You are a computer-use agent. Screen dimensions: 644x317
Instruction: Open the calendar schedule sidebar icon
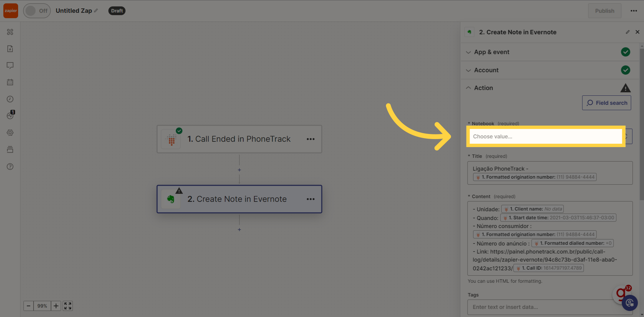(x=10, y=82)
